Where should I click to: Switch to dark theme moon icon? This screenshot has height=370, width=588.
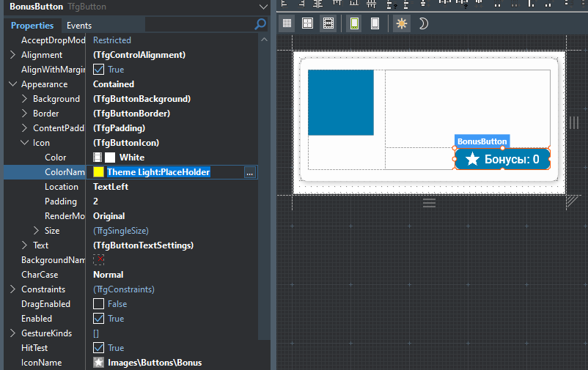coord(423,23)
